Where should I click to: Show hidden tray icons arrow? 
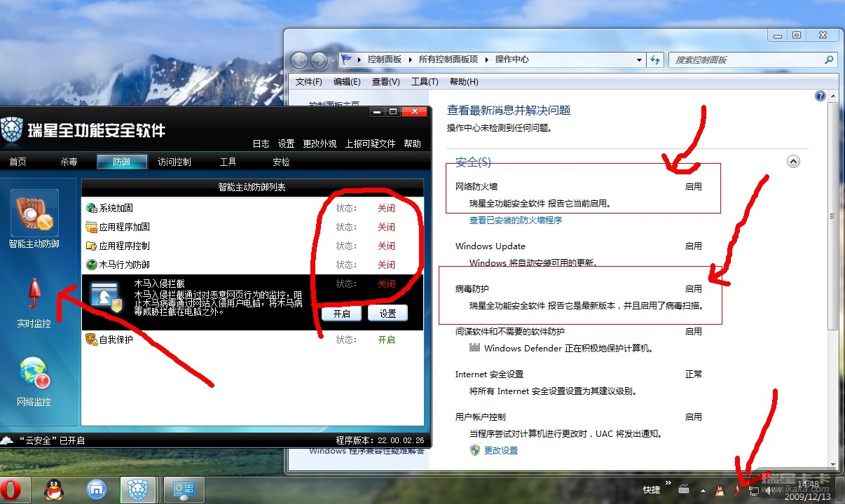703,491
